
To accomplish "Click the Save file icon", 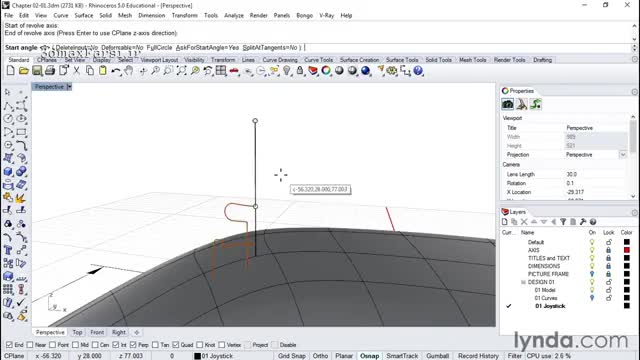I will coord(37,71).
